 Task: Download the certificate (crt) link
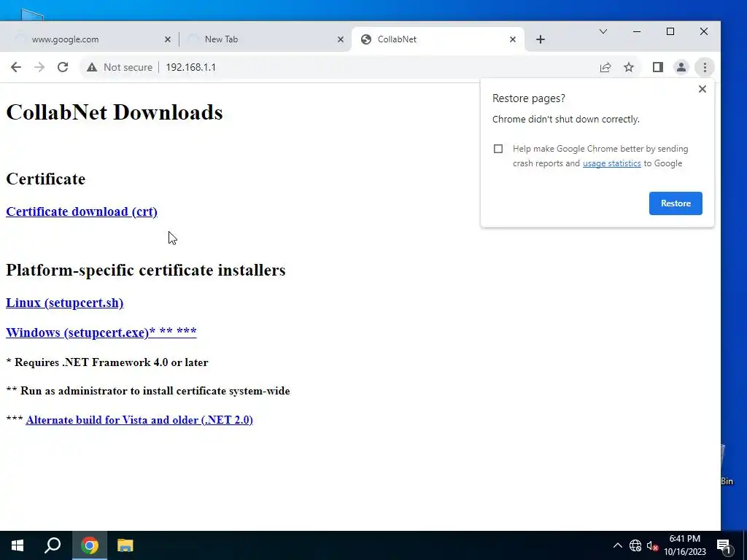(x=82, y=211)
